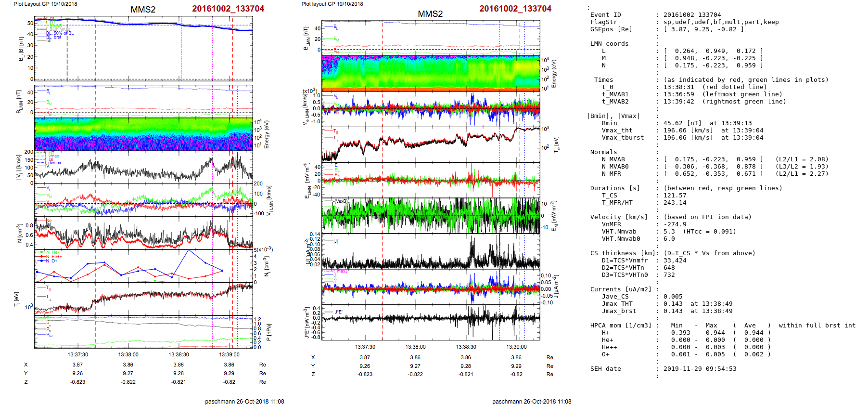868x405 pixels.
Task: Click the paschmann 26-Oct-2018 footer under the left plot
Action: tap(244, 401)
